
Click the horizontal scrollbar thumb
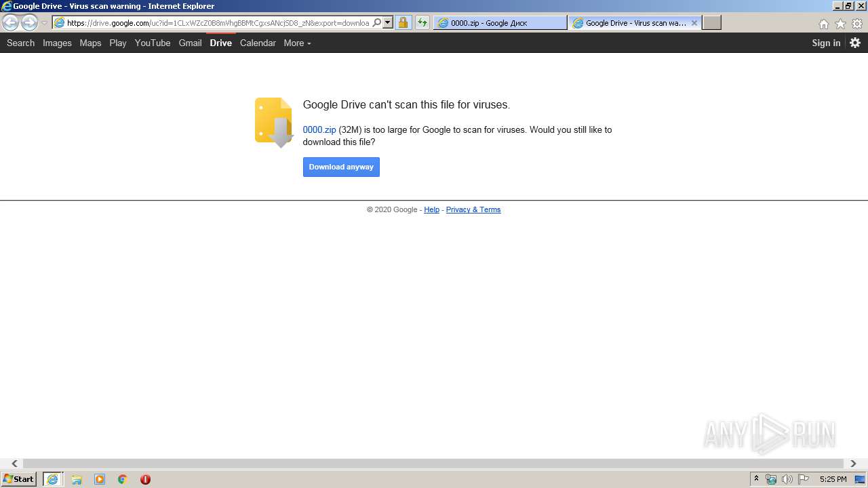pos(433,464)
